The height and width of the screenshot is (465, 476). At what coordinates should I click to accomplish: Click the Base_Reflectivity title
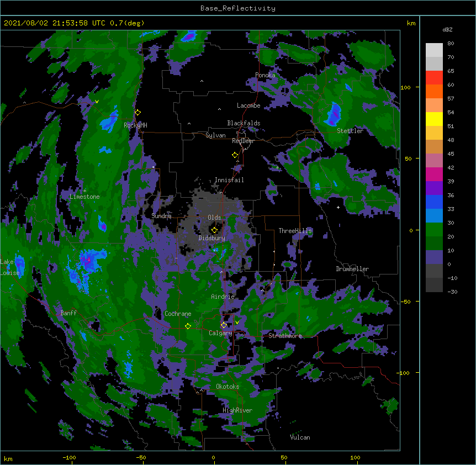(x=238, y=8)
